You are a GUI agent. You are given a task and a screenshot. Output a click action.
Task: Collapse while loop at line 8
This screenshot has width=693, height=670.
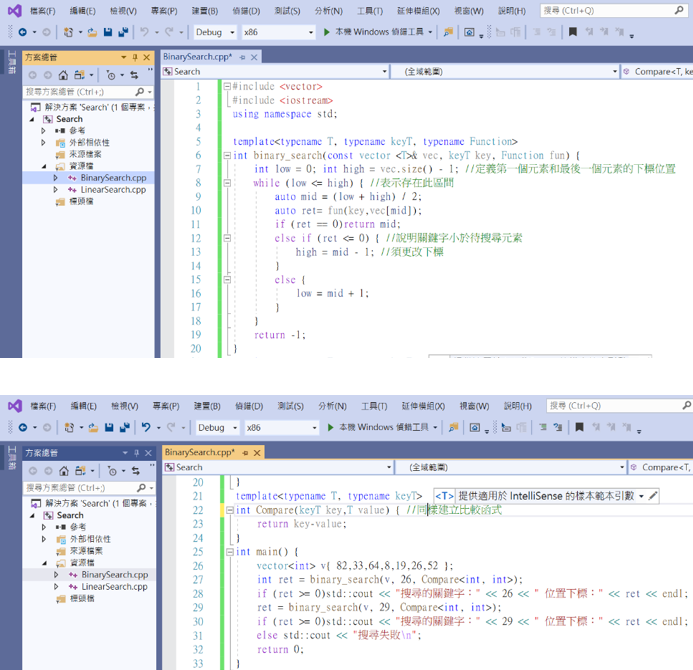point(227,183)
